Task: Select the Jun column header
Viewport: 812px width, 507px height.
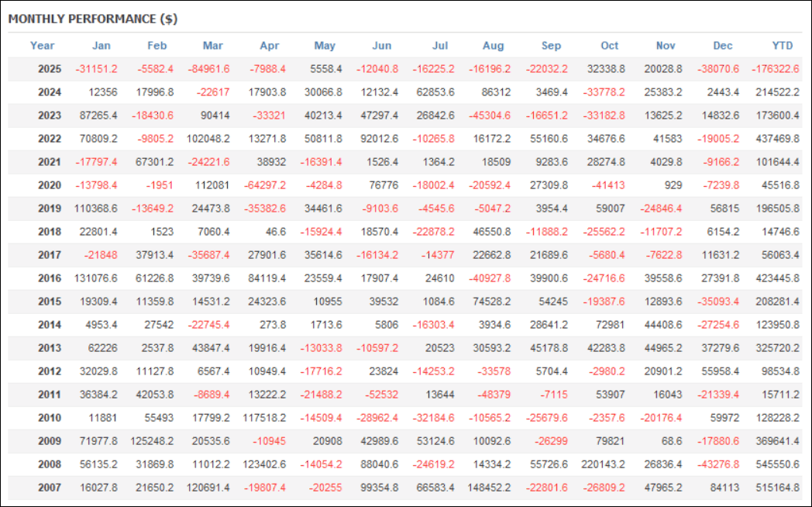Action: (x=382, y=46)
